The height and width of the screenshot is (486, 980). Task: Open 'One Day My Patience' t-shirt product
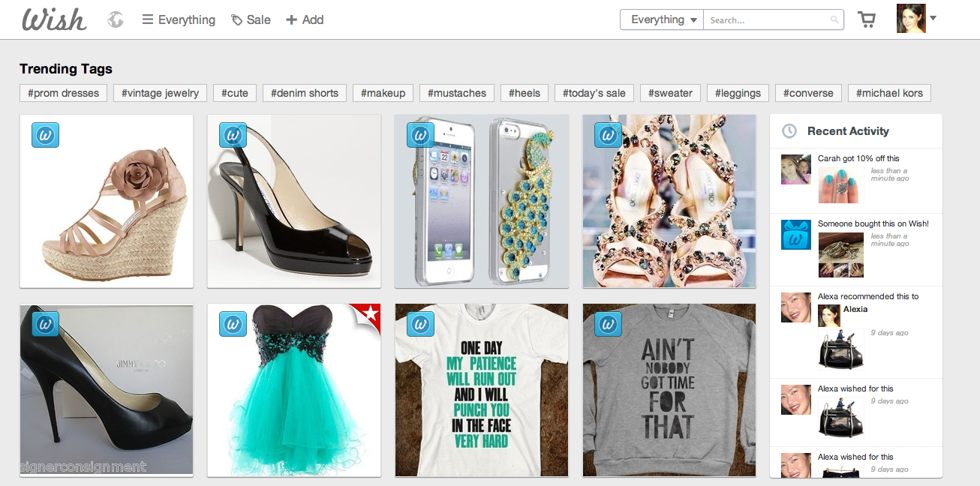coord(482,390)
